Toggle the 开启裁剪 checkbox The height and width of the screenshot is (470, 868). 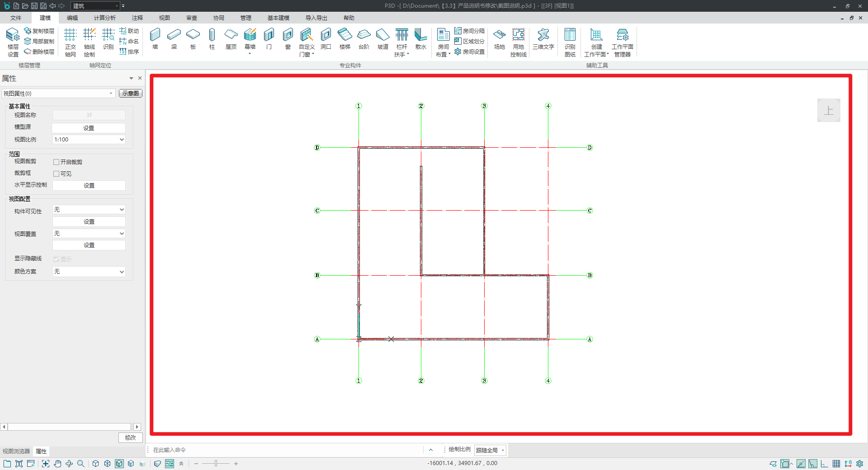pos(57,162)
